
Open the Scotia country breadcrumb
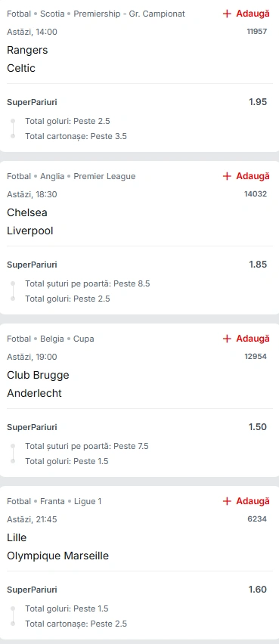click(x=52, y=14)
